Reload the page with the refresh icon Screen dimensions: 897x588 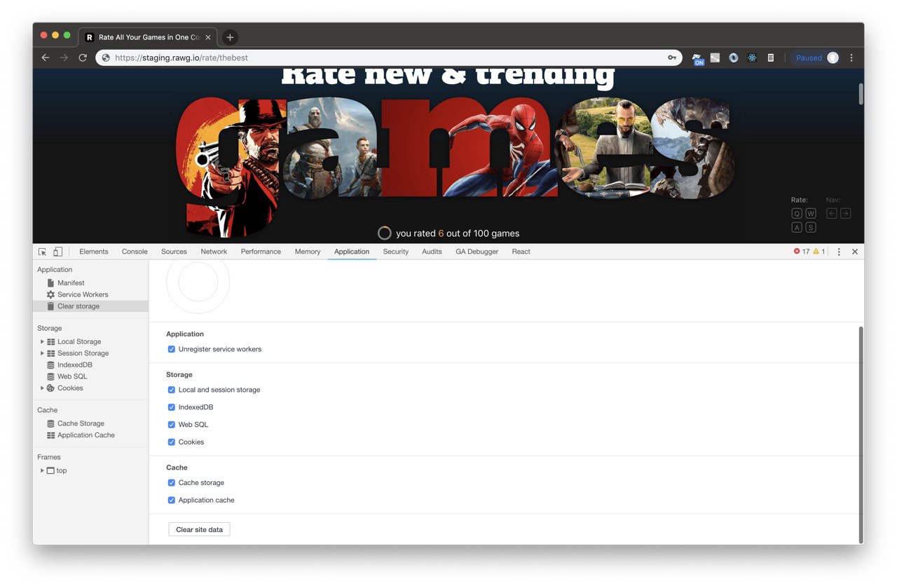click(x=83, y=58)
